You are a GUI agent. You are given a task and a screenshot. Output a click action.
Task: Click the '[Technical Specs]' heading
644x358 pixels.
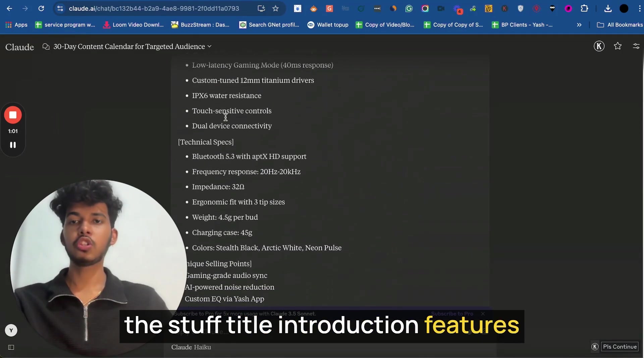click(206, 142)
